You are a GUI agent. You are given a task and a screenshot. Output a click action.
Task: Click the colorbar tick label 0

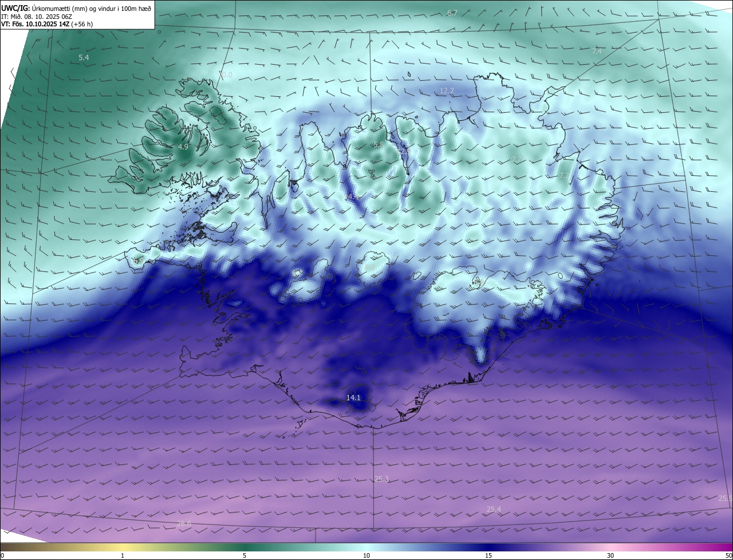2,555
